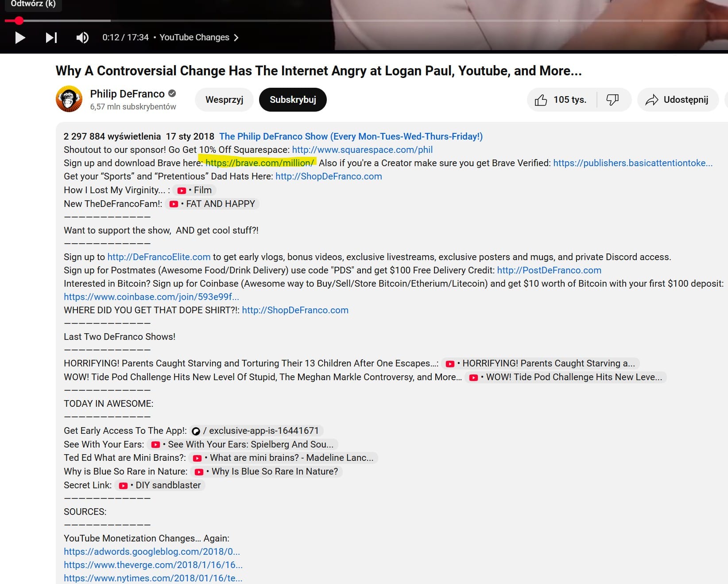Image resolution: width=728 pixels, height=584 pixels.
Task: Click the YouTube icon beside DIY sandblaster
Action: pyautogui.click(x=122, y=485)
